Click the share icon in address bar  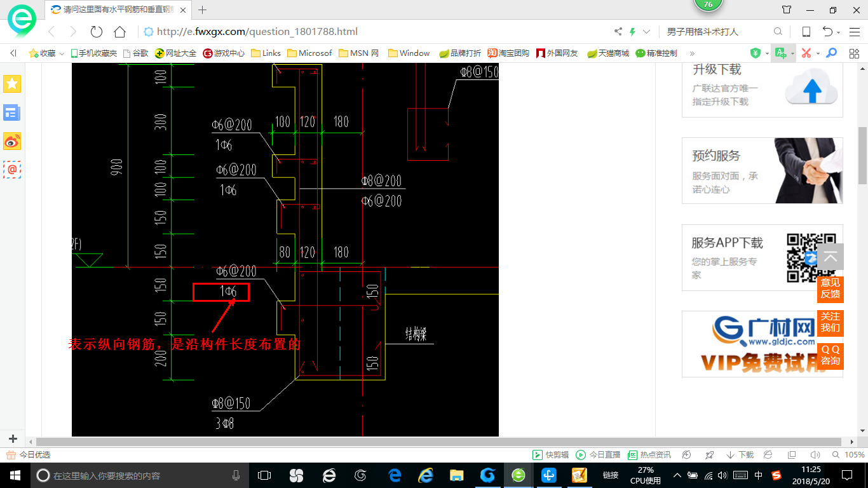[618, 32]
